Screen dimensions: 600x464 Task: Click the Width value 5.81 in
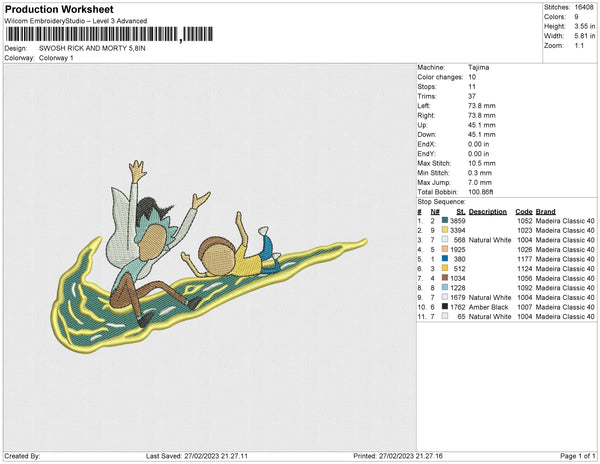(x=585, y=36)
